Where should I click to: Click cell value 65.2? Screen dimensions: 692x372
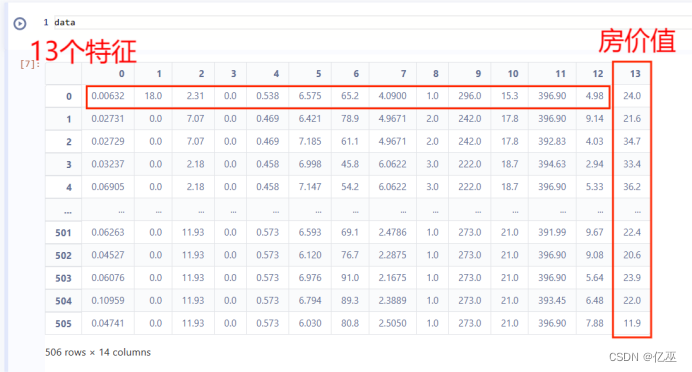point(350,96)
